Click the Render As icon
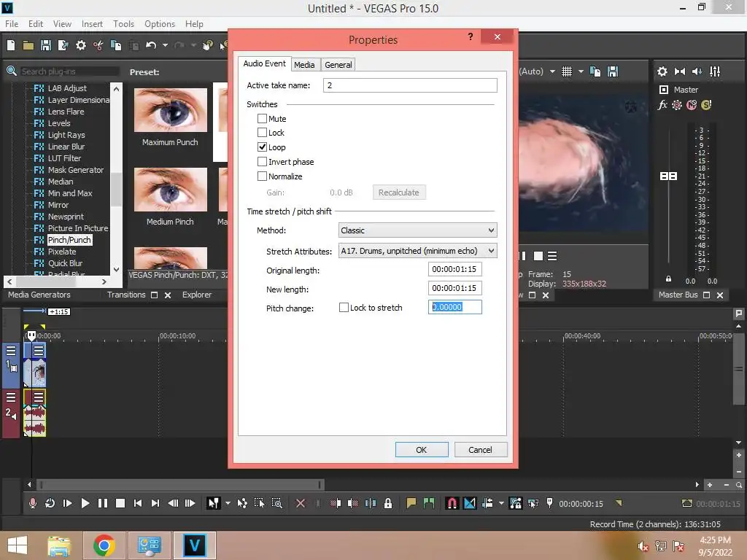Image resolution: width=747 pixels, height=560 pixels. [x=63, y=45]
